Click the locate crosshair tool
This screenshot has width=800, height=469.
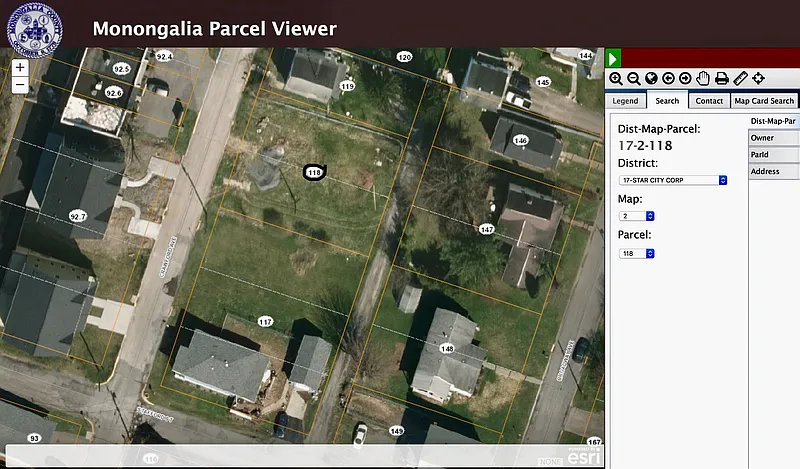[758, 78]
